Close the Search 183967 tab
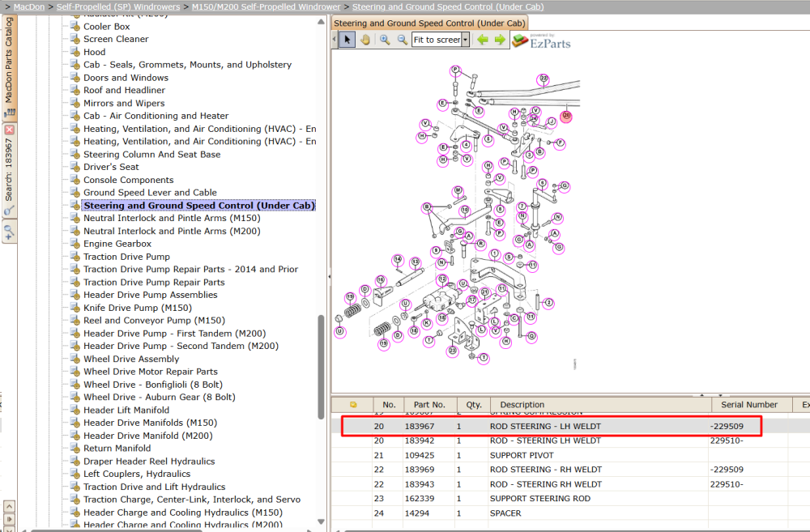The width and height of the screenshot is (810, 532). pyautogui.click(x=9, y=130)
